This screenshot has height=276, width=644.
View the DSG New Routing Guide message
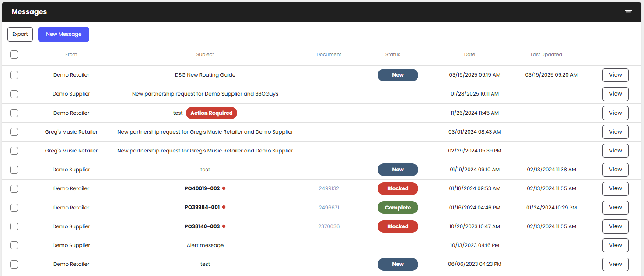(x=615, y=75)
